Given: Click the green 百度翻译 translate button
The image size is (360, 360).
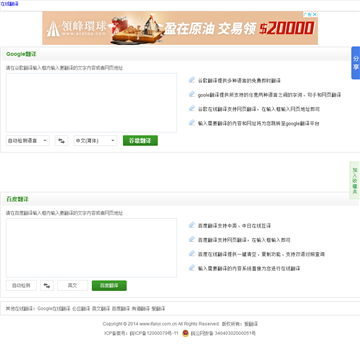Looking at the screenshot, I should (109, 286).
